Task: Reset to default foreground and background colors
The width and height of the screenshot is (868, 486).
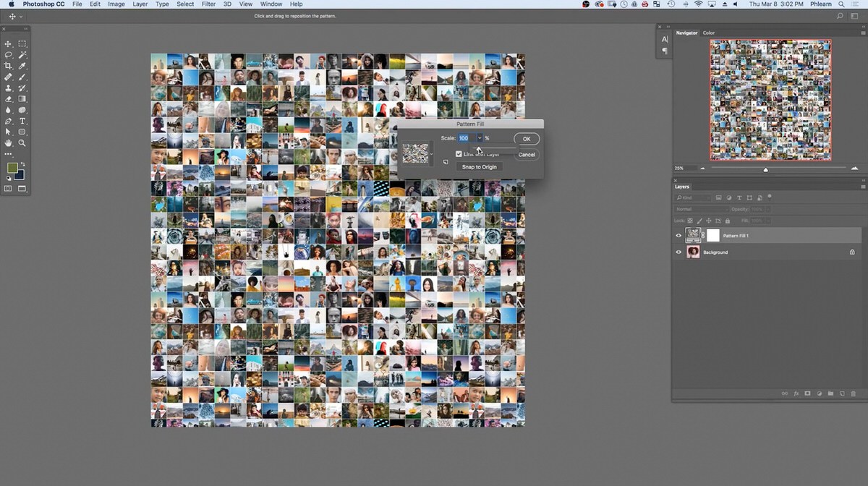Action: coord(8,179)
